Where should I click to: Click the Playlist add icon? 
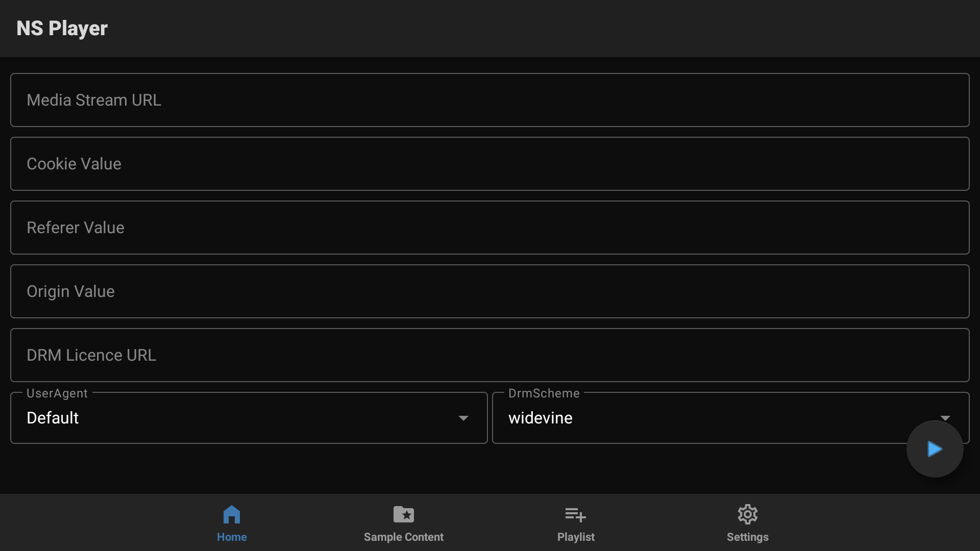[x=575, y=514]
